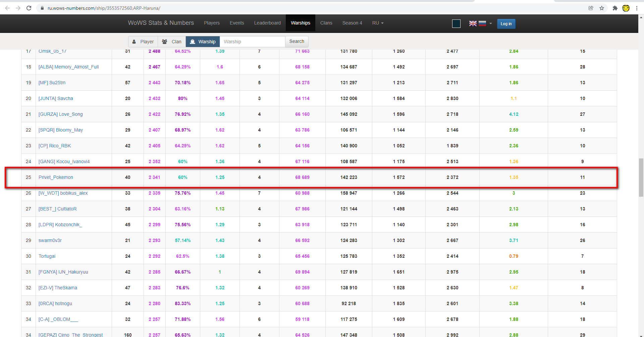Reload the page with the refresh icon

(29, 8)
